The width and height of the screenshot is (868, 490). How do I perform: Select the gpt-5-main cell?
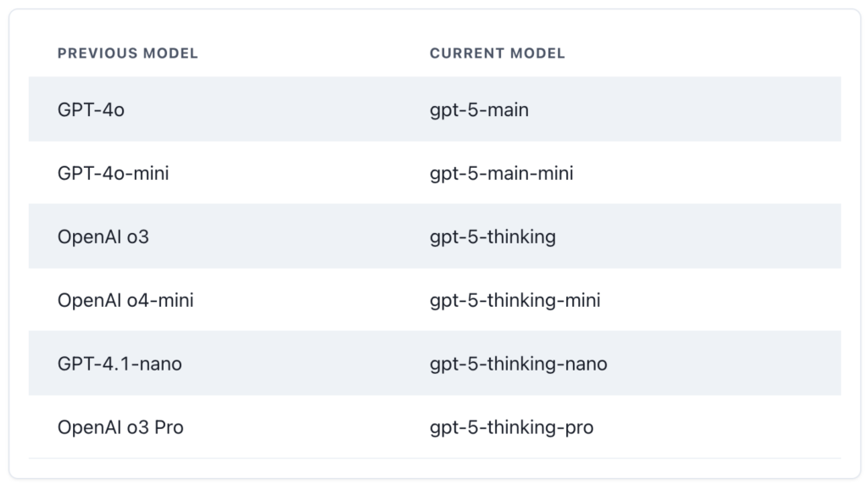tap(479, 109)
